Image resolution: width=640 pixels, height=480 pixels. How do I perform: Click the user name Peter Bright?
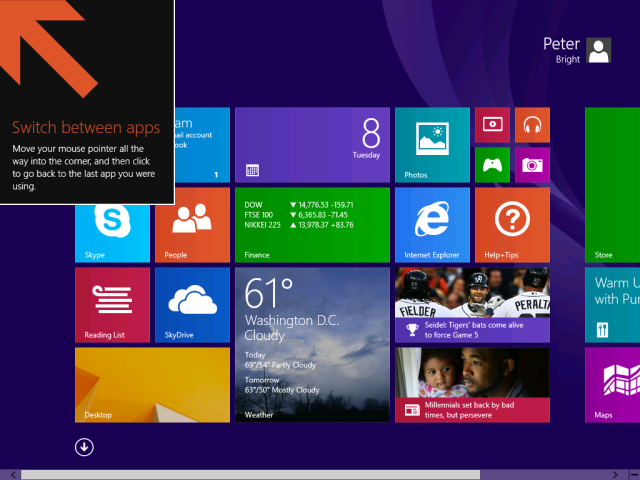[562, 50]
